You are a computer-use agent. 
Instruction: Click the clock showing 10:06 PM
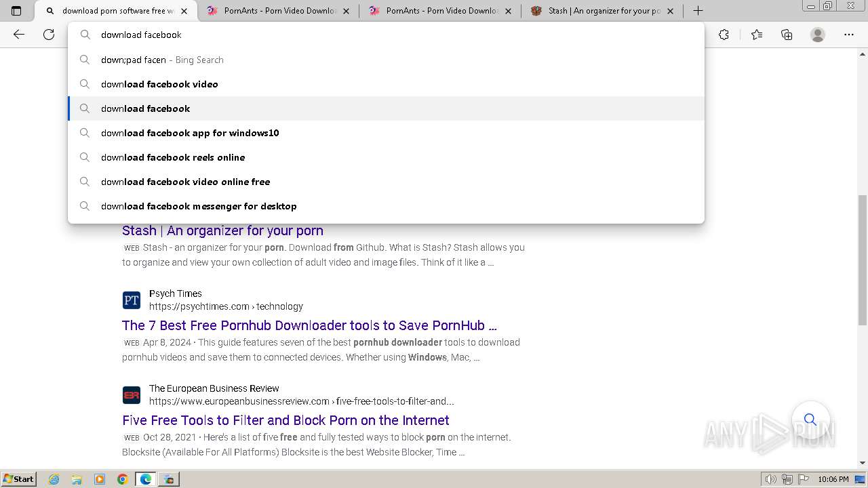[x=833, y=479]
